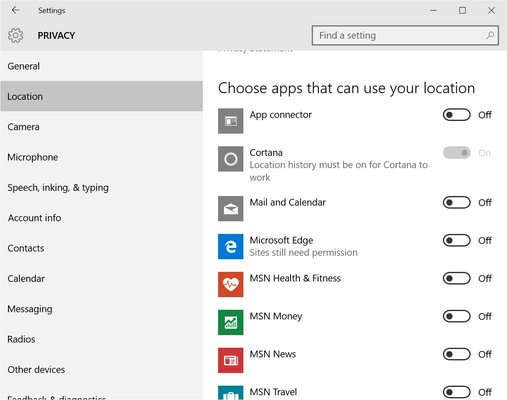Image resolution: width=507 pixels, height=400 pixels.
Task: Open the General privacy section
Action: tap(101, 66)
